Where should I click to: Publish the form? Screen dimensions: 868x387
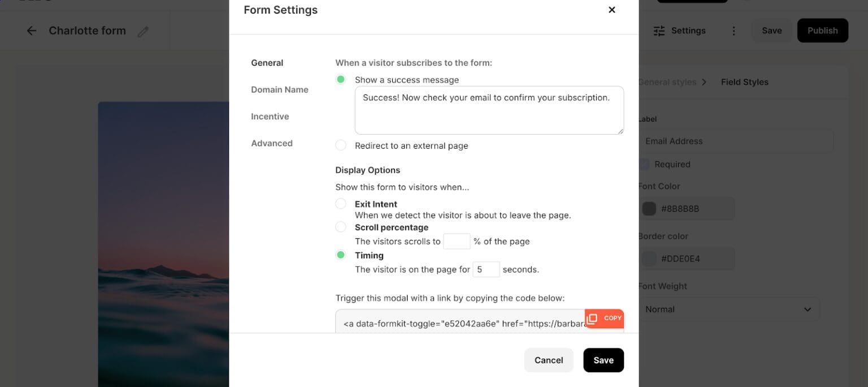822,31
